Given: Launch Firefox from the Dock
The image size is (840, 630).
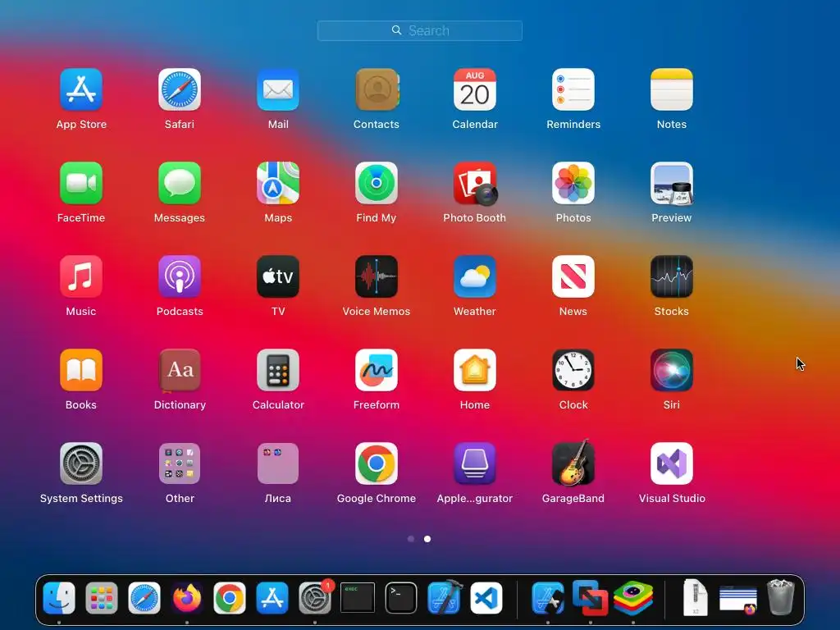Looking at the screenshot, I should coord(187,598).
